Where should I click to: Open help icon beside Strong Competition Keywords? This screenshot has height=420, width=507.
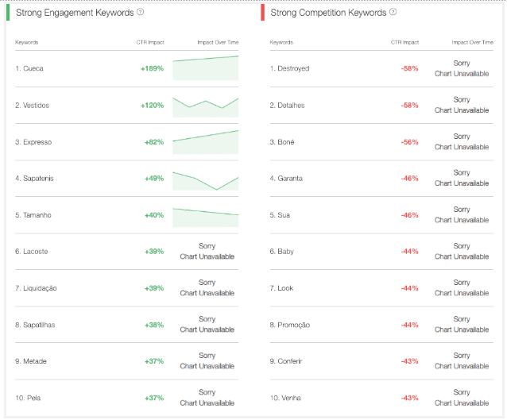tap(393, 12)
